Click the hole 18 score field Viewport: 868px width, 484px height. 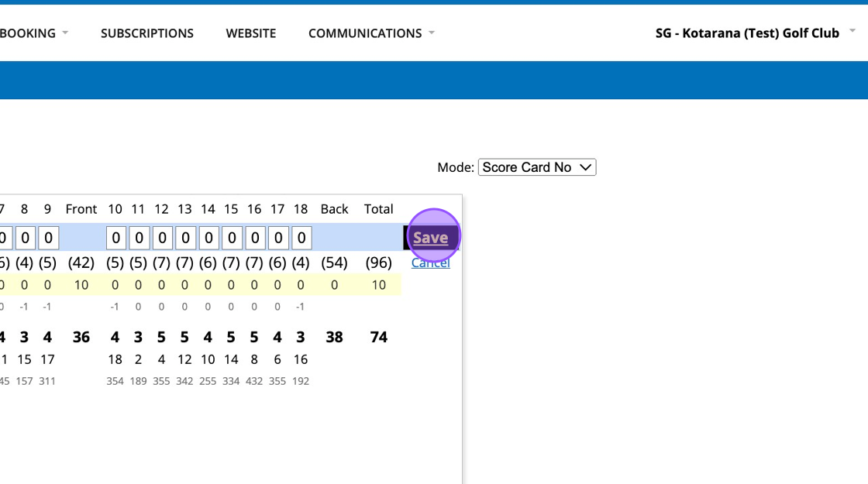301,238
